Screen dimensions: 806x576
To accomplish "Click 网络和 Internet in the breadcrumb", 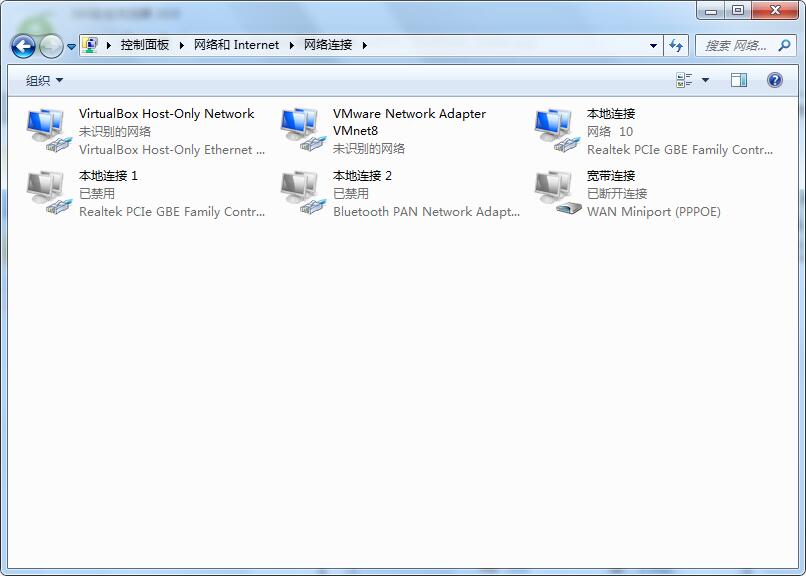I will coord(236,45).
